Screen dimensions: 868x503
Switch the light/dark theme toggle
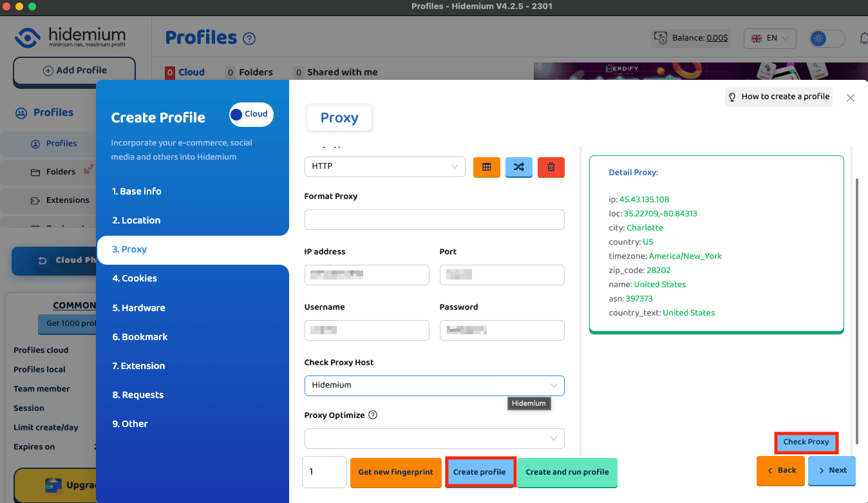click(x=826, y=39)
